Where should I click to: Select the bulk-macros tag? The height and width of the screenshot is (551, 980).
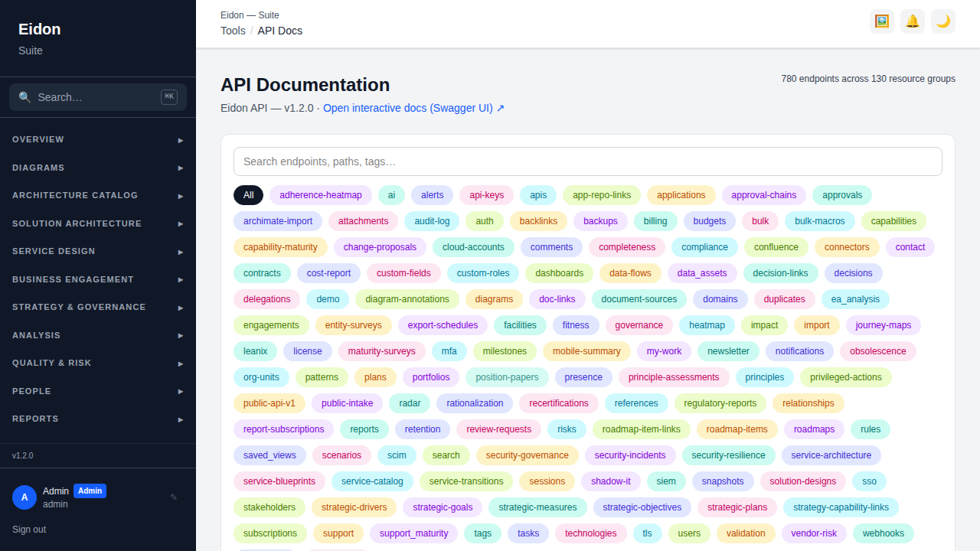click(x=820, y=221)
